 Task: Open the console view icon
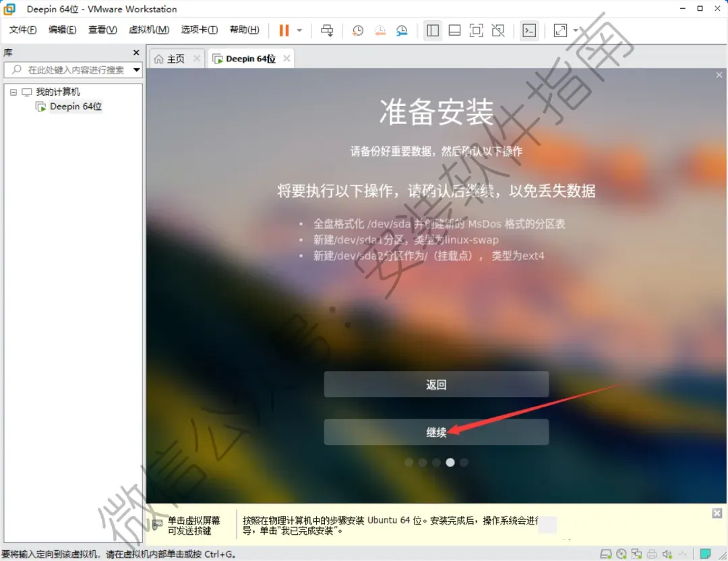(529, 30)
